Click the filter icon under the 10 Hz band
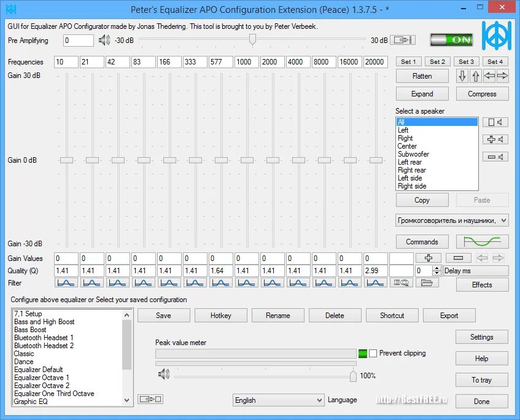The width and height of the screenshot is (520, 420). click(x=66, y=282)
